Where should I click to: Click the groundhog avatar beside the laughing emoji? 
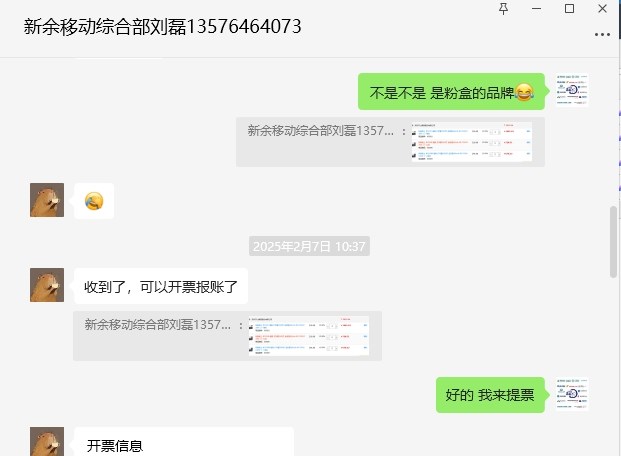pos(47,200)
